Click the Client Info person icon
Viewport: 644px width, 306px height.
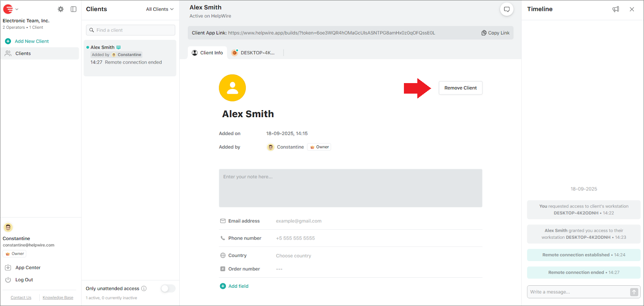pos(195,53)
